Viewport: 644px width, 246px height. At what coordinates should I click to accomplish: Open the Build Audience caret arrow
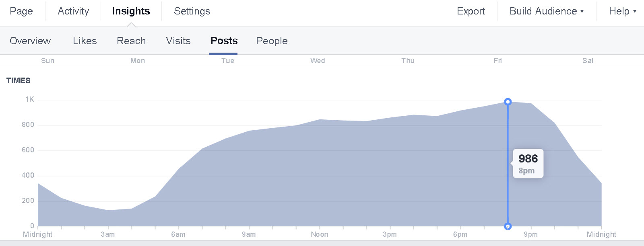(x=582, y=12)
